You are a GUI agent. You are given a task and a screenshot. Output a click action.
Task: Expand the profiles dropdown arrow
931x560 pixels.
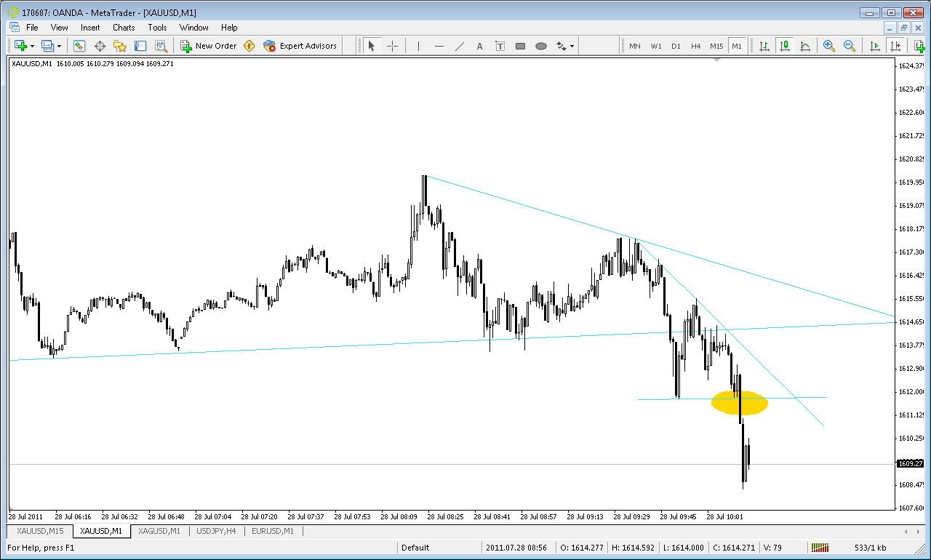[x=60, y=46]
